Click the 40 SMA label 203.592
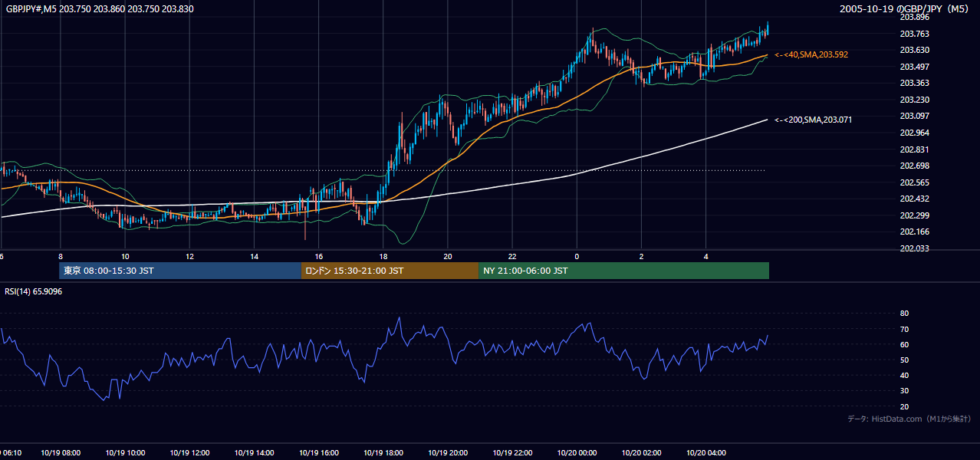Image resolution: width=980 pixels, height=460 pixels. [x=811, y=55]
